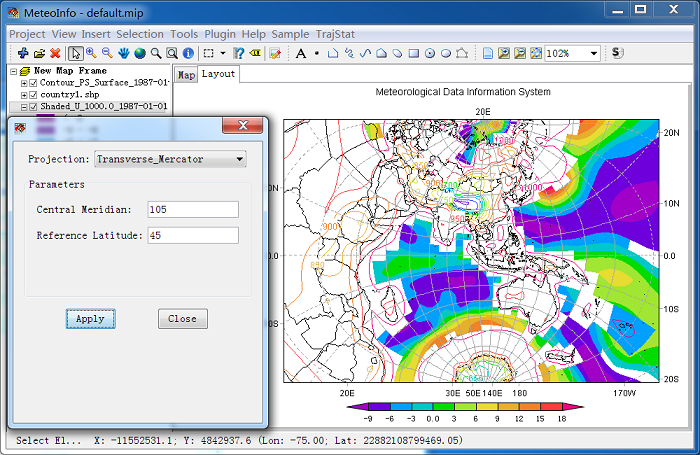
Task: Select the Freehand drawing tool
Action: pyautogui.click(x=349, y=54)
